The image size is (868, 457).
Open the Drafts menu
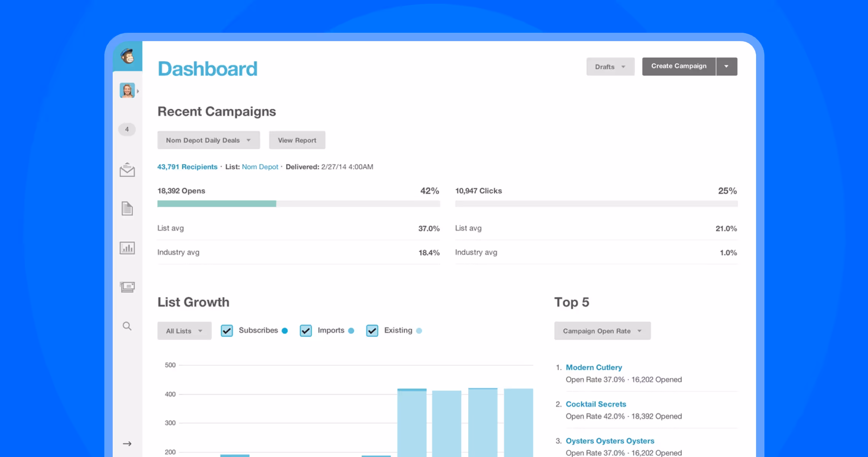[610, 66]
